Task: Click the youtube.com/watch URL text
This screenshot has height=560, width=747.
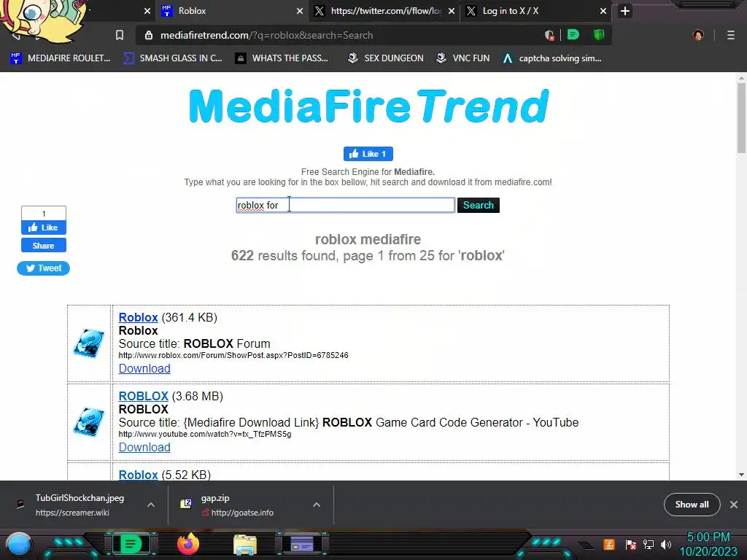Action: 205,435
